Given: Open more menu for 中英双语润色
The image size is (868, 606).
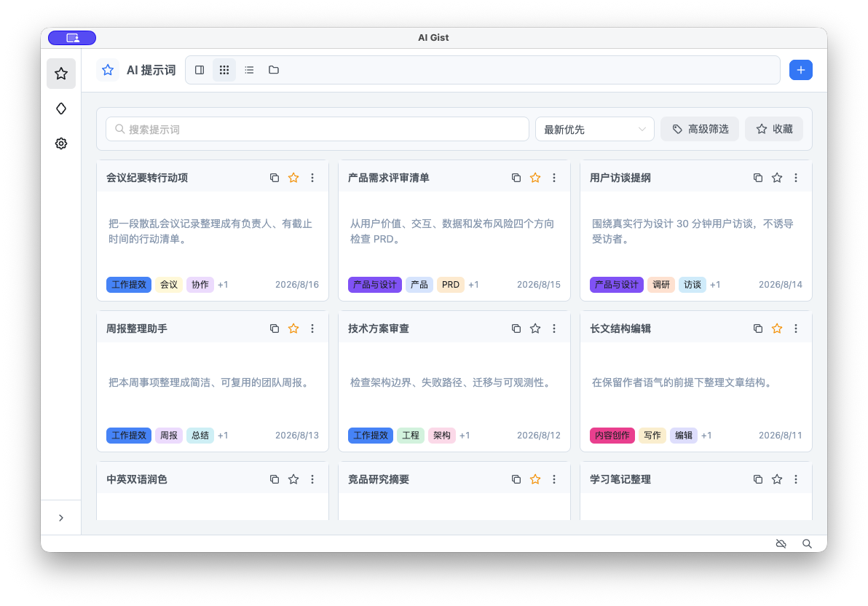Looking at the screenshot, I should pyautogui.click(x=312, y=479).
